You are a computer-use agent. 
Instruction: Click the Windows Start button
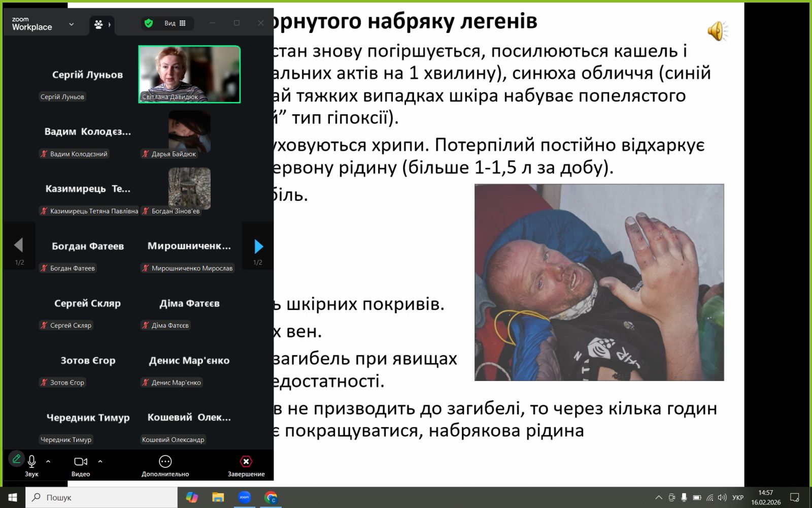tap(13, 497)
